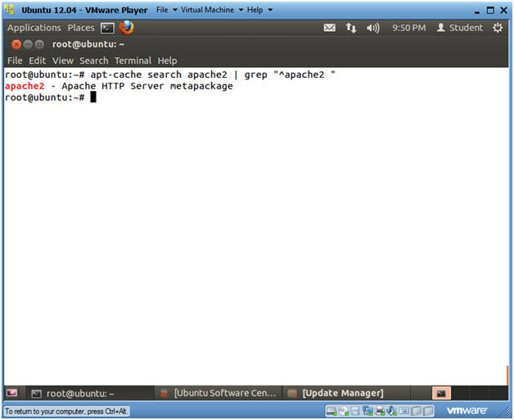Viewport: 514px width, 420px height.
Task: Click the vmware logo in status bar
Action: (467, 410)
